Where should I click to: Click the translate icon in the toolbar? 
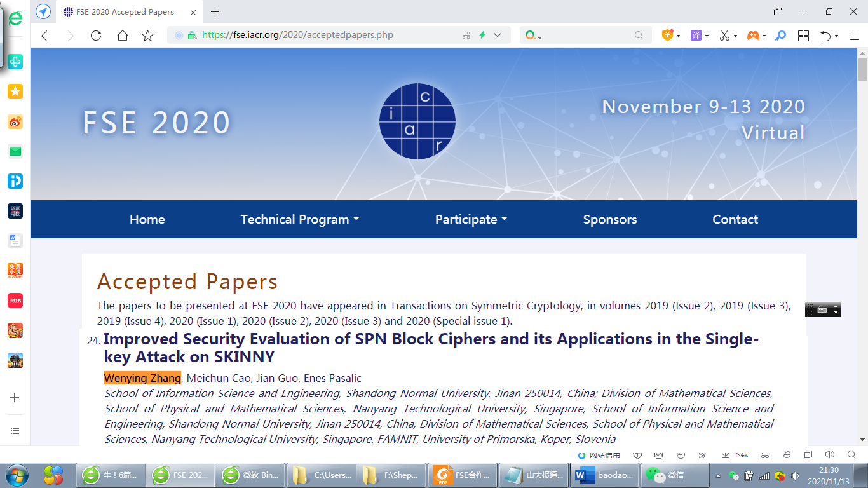point(696,36)
